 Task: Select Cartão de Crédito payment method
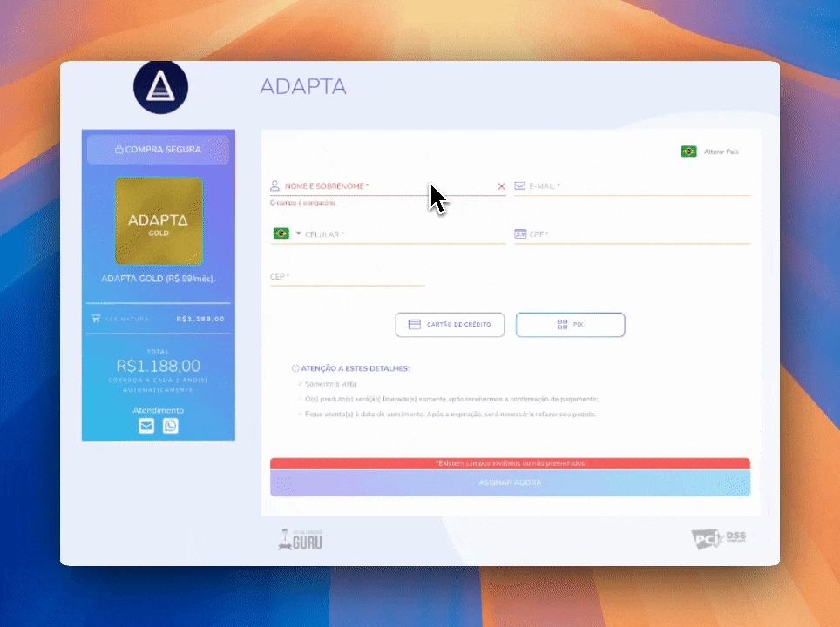tap(449, 325)
